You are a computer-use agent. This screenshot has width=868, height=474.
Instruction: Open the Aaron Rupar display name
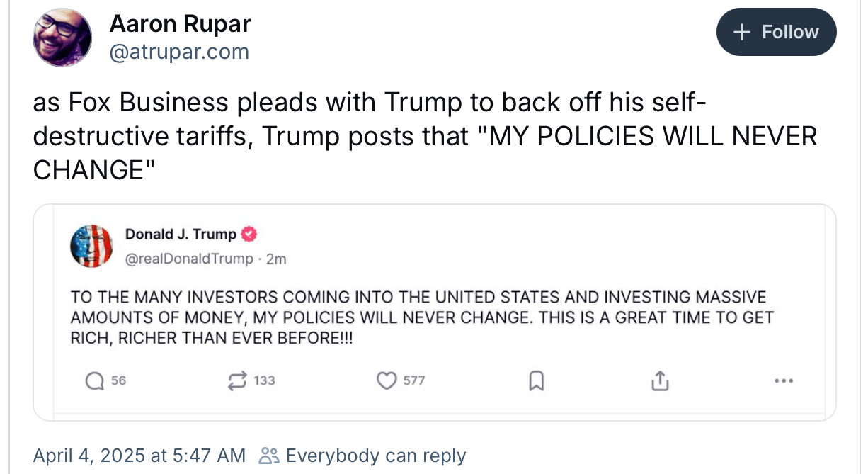(x=180, y=25)
